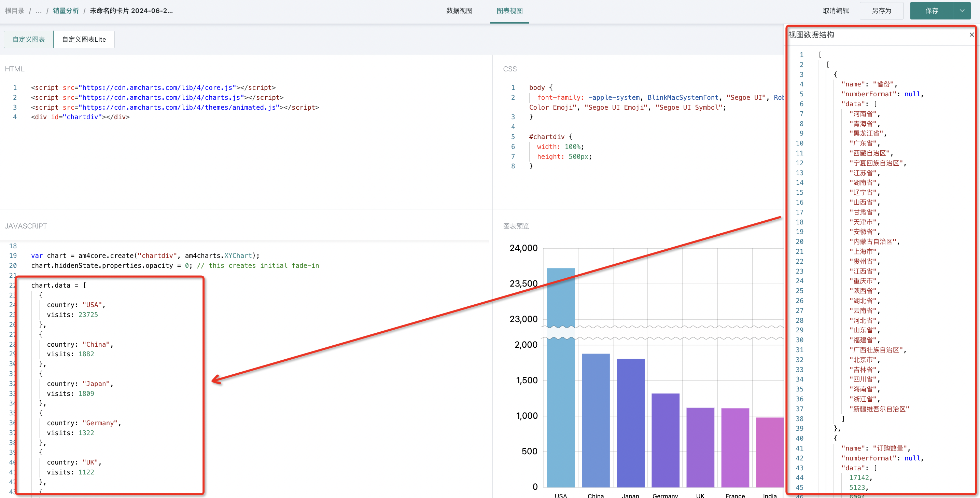Click "河南省" entry in data structure
980x498 pixels.
point(865,114)
